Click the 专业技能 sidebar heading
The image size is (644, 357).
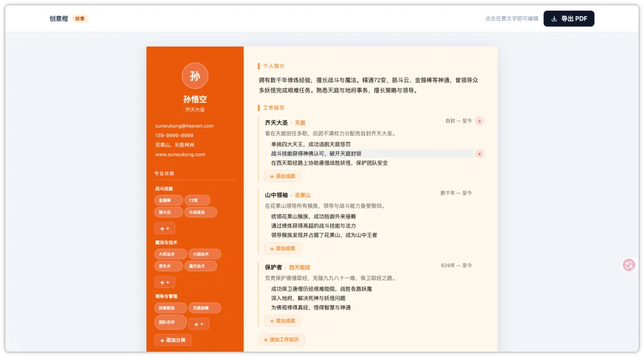click(x=165, y=173)
